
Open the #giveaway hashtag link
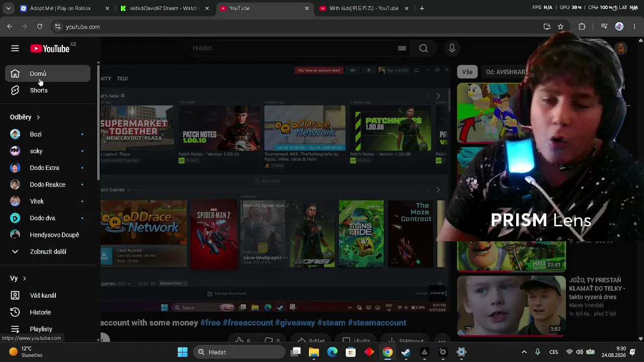tap(295, 323)
